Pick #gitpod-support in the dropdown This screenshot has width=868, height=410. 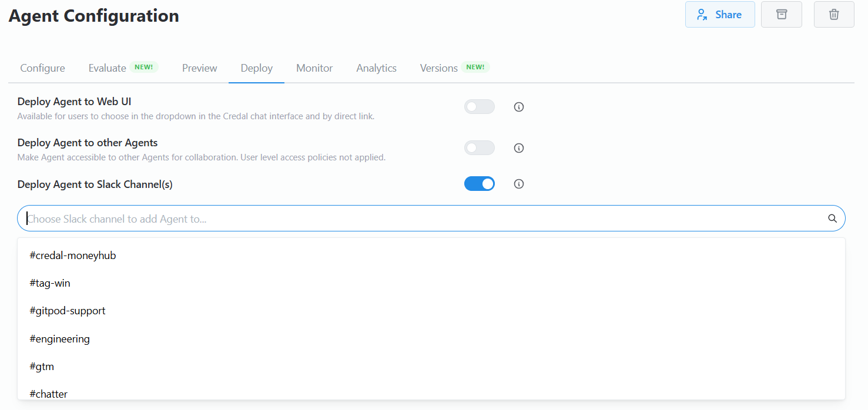coord(68,311)
